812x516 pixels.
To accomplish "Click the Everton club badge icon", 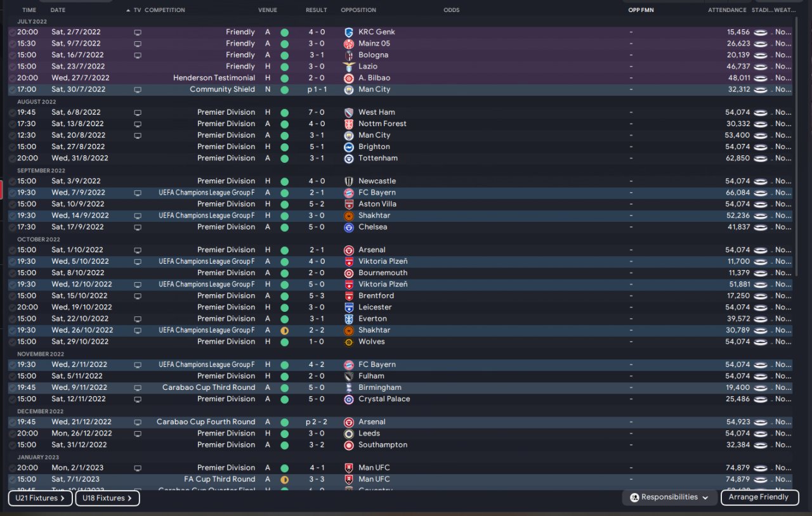I will point(348,319).
